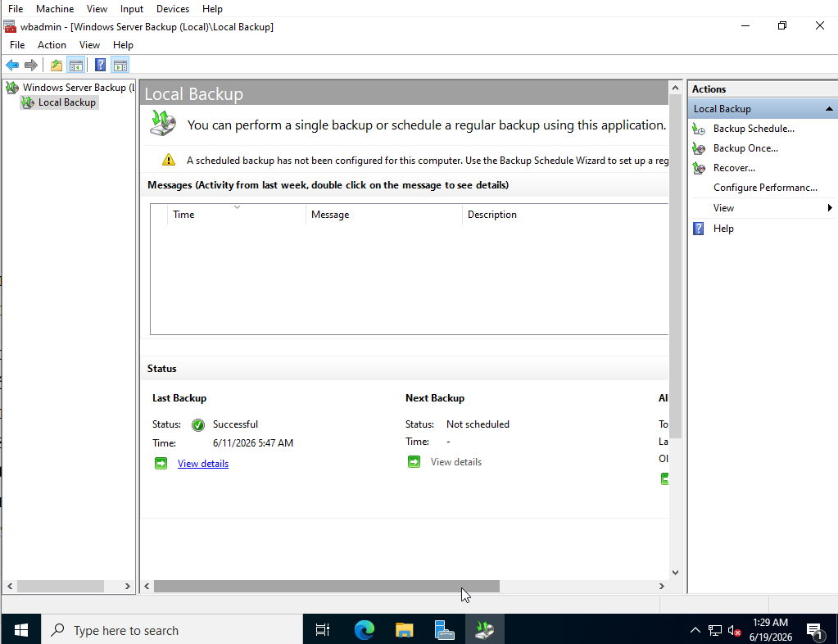Click the muted volume tray icon
Viewport: 838px width, 644px height.
734,631
